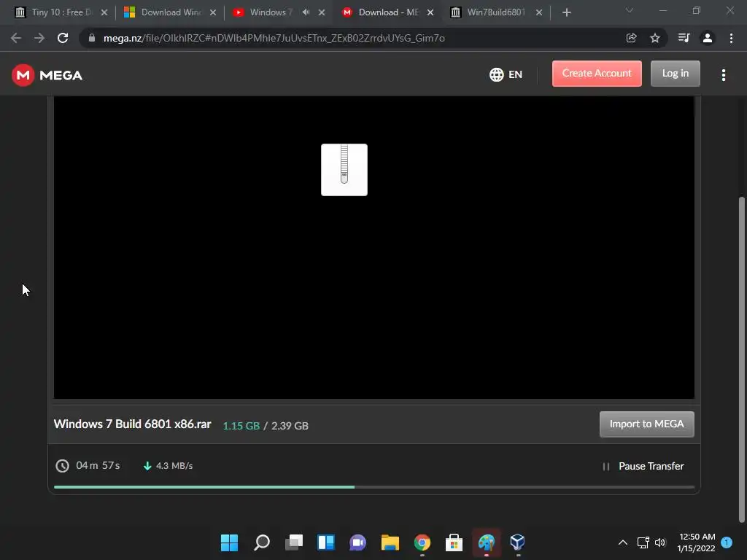Open File Explorer from taskbar

pyautogui.click(x=390, y=542)
